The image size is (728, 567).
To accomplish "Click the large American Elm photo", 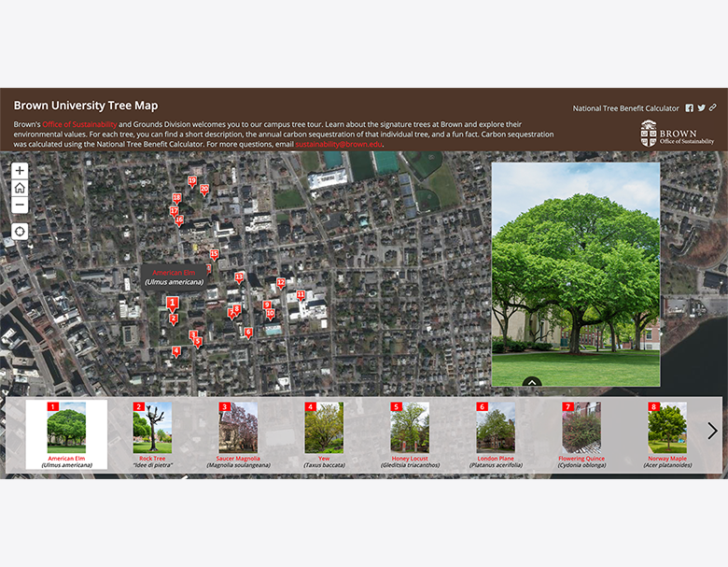I will pyautogui.click(x=576, y=275).
